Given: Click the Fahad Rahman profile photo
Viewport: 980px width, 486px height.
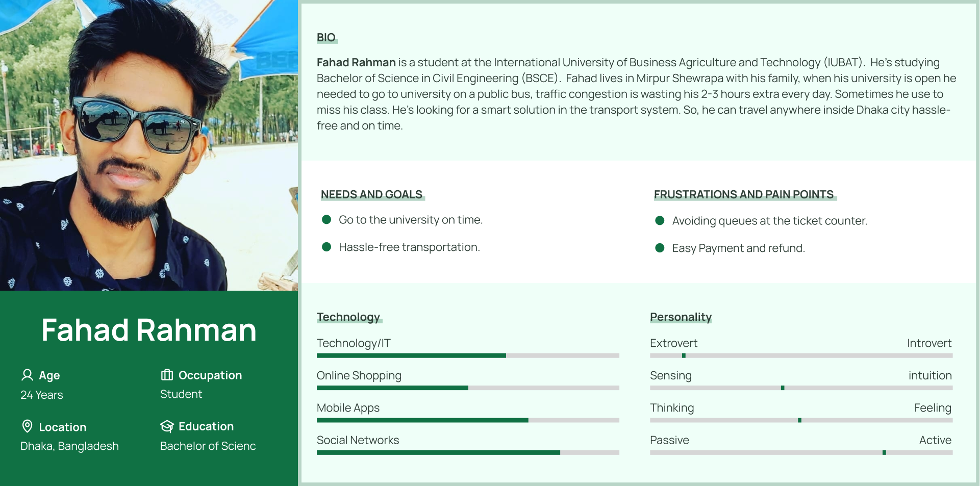Looking at the screenshot, I should (148, 145).
